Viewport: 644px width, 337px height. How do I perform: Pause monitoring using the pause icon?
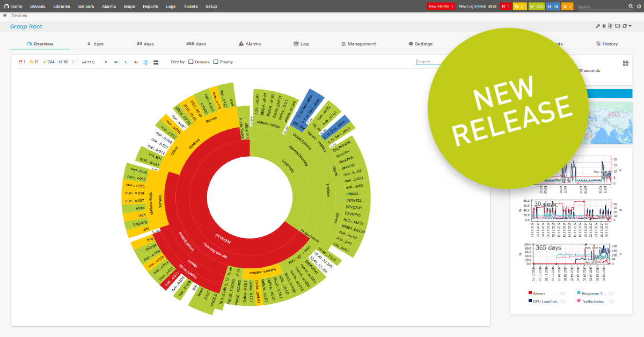click(x=604, y=26)
